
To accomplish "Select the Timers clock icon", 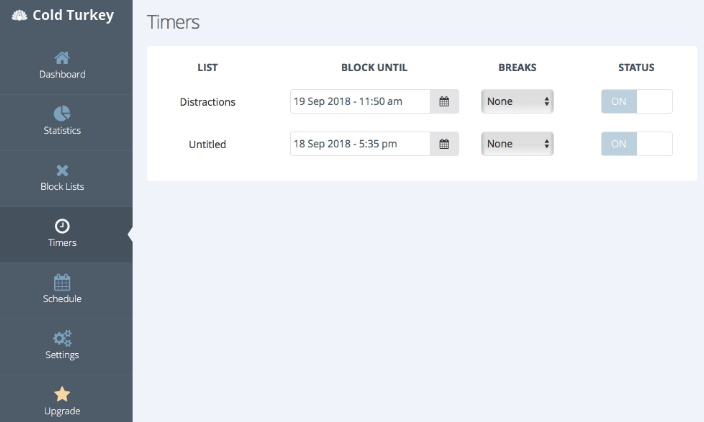I will point(62,226).
